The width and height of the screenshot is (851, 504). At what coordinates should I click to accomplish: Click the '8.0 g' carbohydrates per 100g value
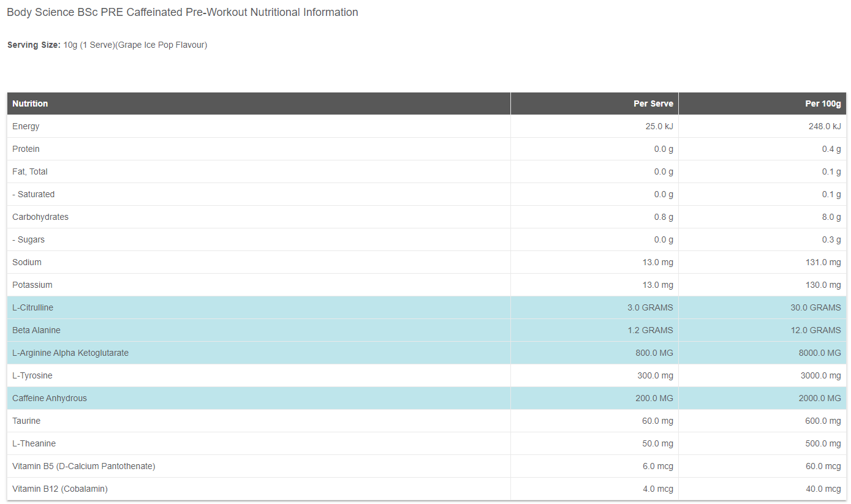(831, 217)
